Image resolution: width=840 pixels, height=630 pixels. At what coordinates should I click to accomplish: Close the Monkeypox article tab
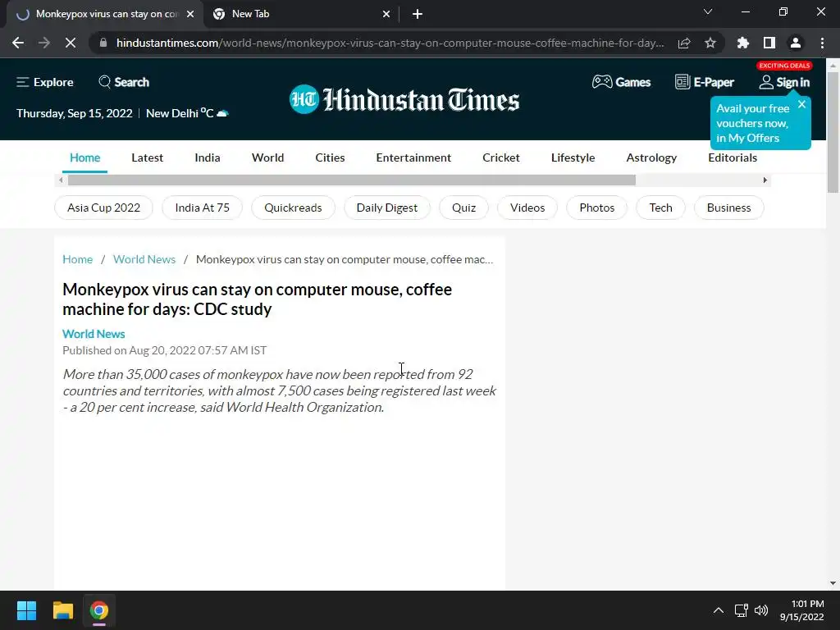(190, 14)
